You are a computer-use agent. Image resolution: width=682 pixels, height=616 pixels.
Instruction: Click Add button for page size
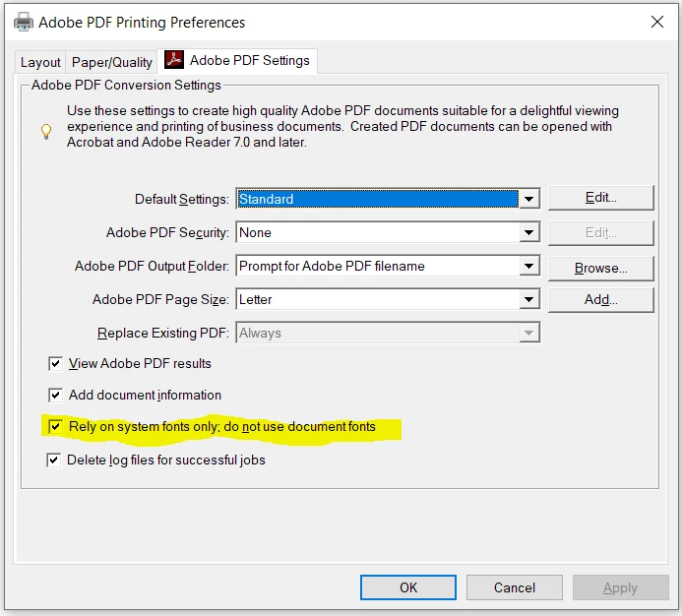[x=601, y=300]
